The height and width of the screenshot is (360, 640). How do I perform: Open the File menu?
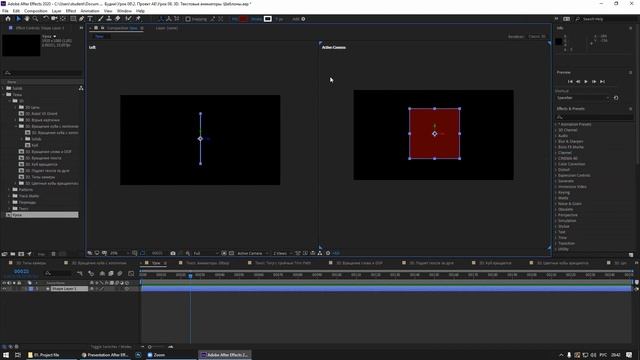tap(5, 11)
